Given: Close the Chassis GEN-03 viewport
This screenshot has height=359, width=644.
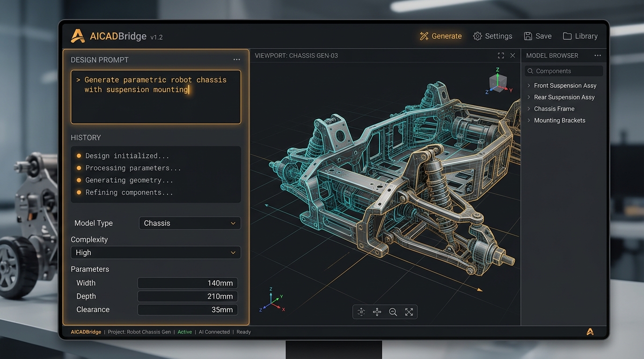Looking at the screenshot, I should 512,55.
